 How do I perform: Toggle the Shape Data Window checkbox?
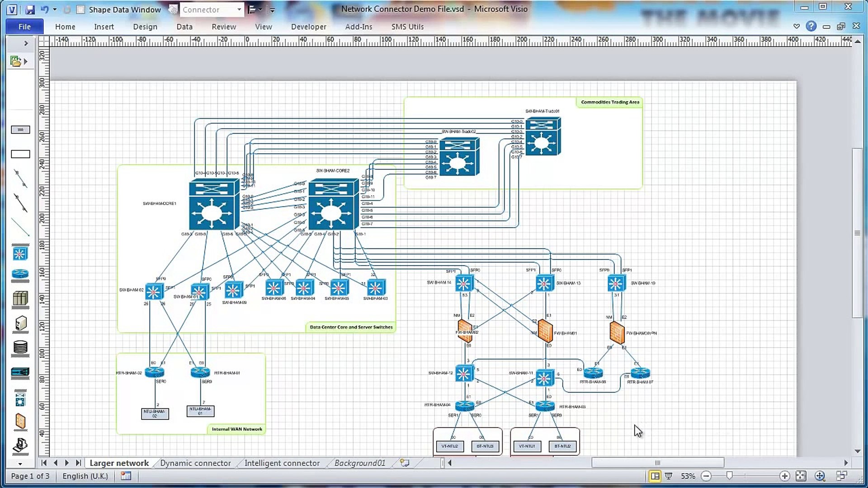80,9
